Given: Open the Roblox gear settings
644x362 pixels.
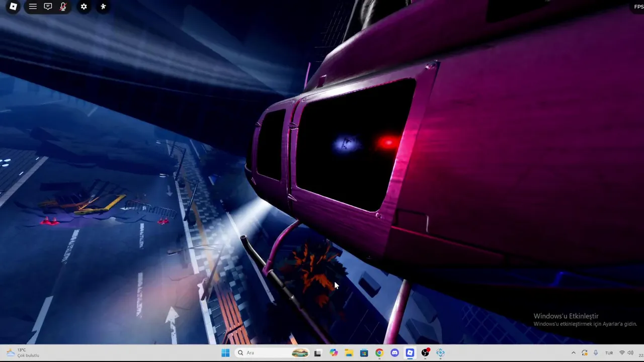Looking at the screenshot, I should pyautogui.click(x=84, y=7).
